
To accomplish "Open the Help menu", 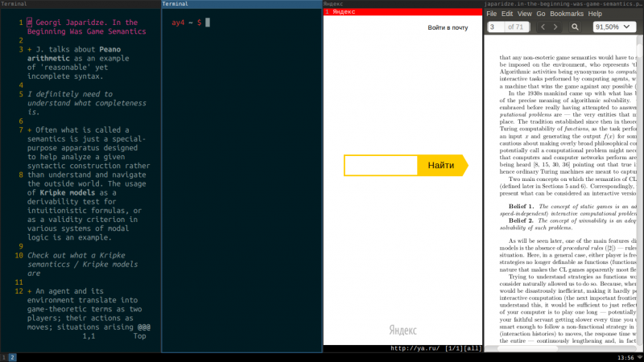I will click(x=595, y=14).
